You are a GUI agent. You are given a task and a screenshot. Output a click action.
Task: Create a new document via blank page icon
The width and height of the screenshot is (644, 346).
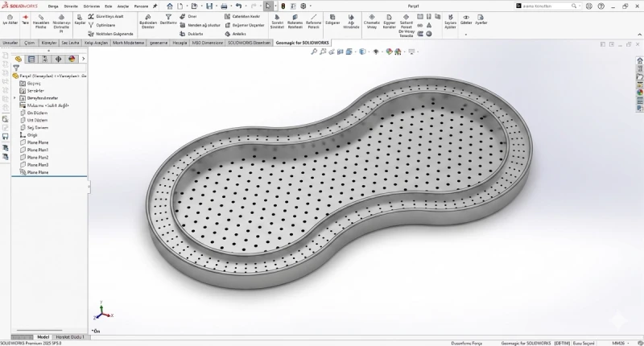[180, 6]
